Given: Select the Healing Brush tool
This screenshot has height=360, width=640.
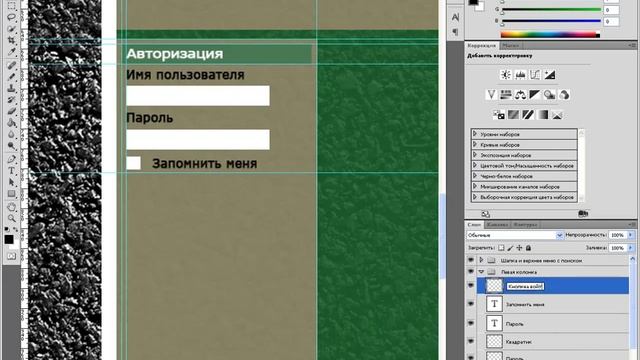Looking at the screenshot, I should 11,65.
